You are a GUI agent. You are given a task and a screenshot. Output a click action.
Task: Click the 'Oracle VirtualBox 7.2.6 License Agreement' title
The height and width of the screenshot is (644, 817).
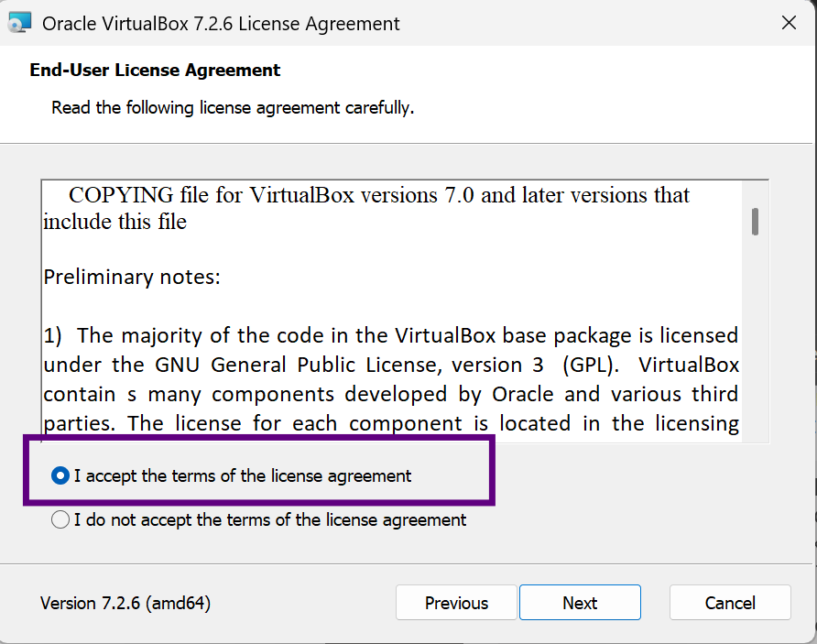[x=221, y=24]
